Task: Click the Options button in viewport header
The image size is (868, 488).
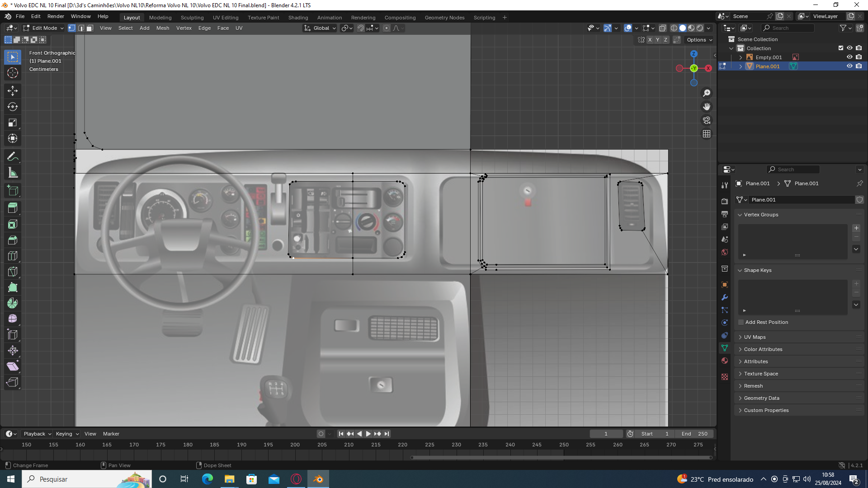Action: pos(699,40)
